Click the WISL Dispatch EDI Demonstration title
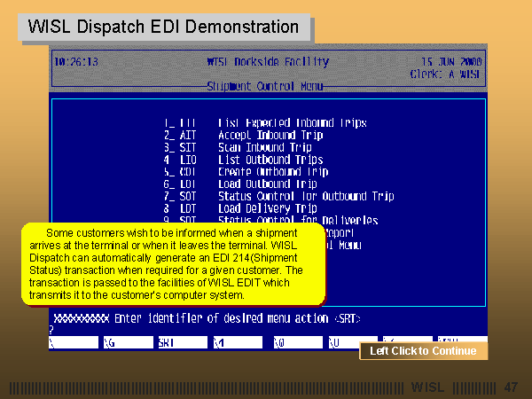This screenshot has width=532, height=399. (x=164, y=27)
